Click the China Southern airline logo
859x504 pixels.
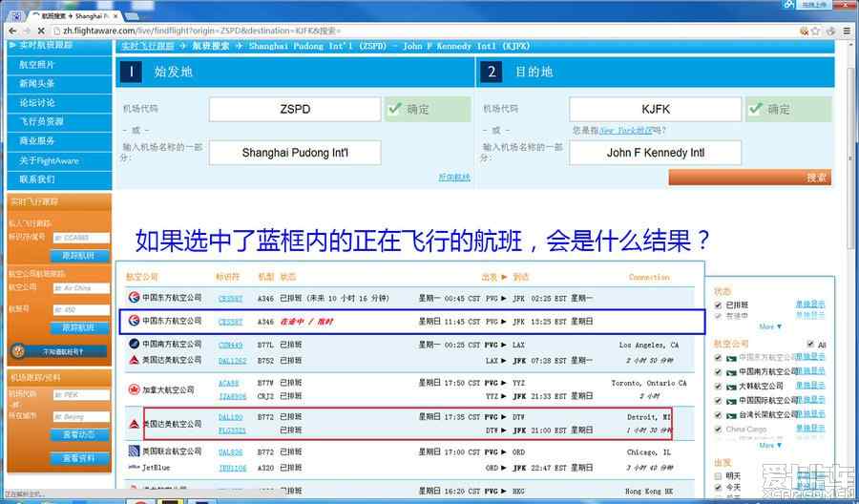[135, 344]
